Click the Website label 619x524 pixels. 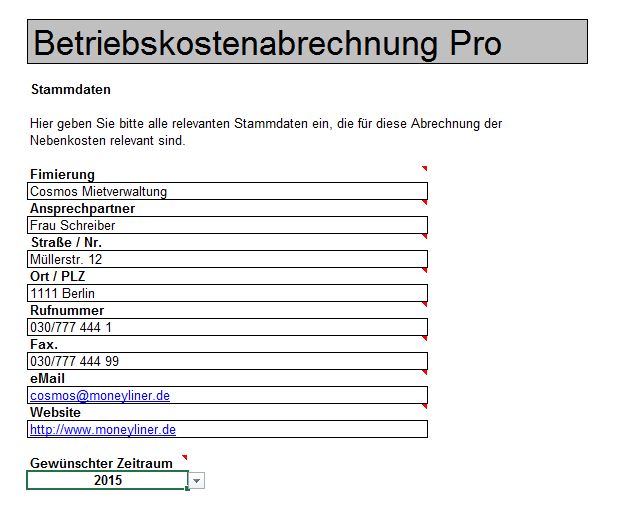[55, 412]
